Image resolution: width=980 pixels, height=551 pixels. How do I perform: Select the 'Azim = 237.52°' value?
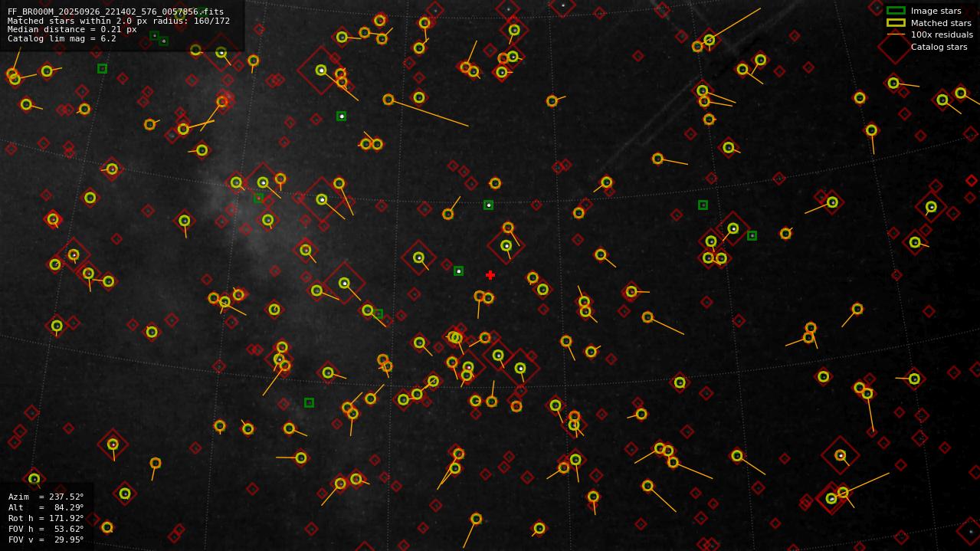pyautogui.click(x=46, y=497)
